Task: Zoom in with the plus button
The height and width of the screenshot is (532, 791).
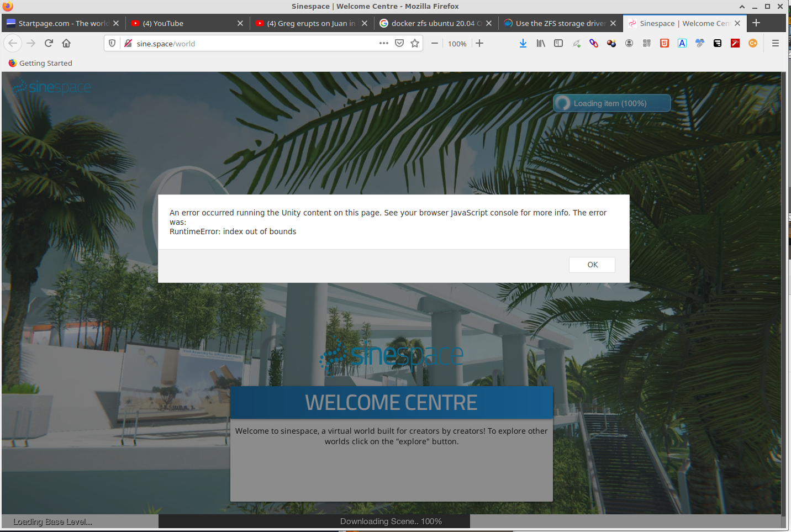Action: pos(479,43)
